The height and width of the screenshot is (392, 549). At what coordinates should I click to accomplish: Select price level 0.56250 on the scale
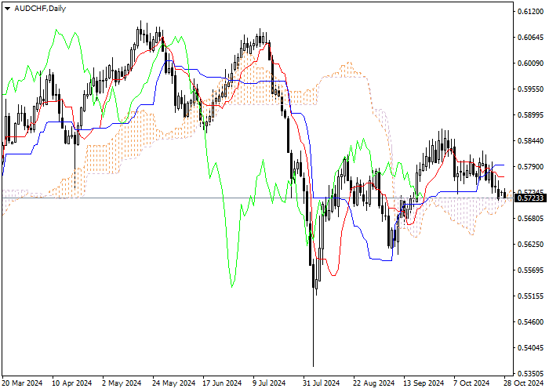click(x=530, y=245)
